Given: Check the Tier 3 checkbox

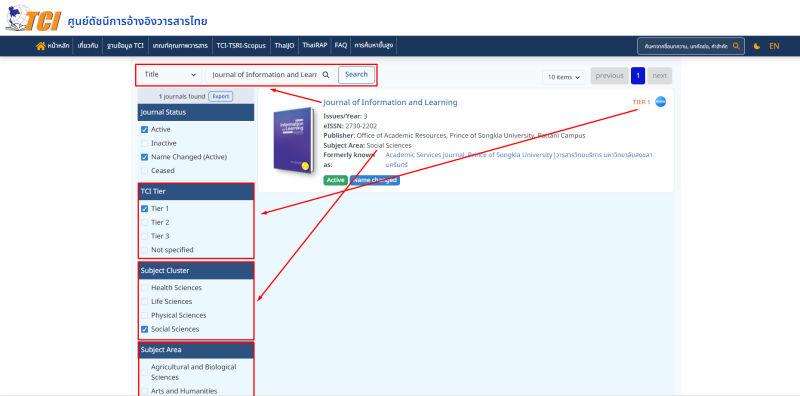Looking at the screenshot, I should coord(144,236).
